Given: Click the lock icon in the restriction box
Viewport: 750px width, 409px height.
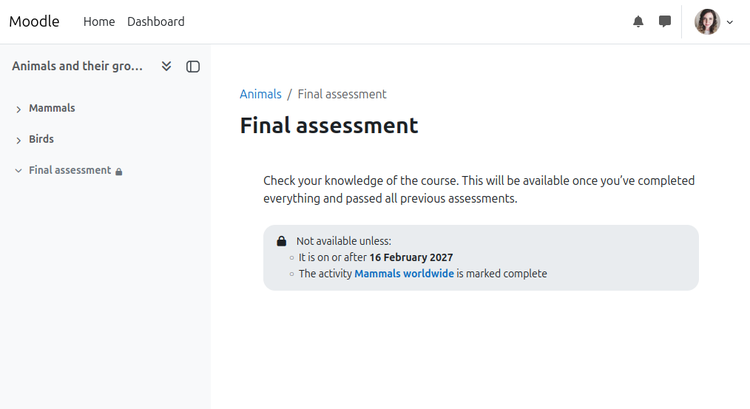Looking at the screenshot, I should point(281,241).
